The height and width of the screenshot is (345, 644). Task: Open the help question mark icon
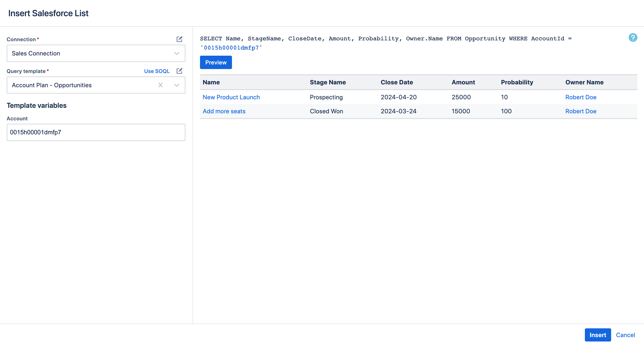click(633, 38)
